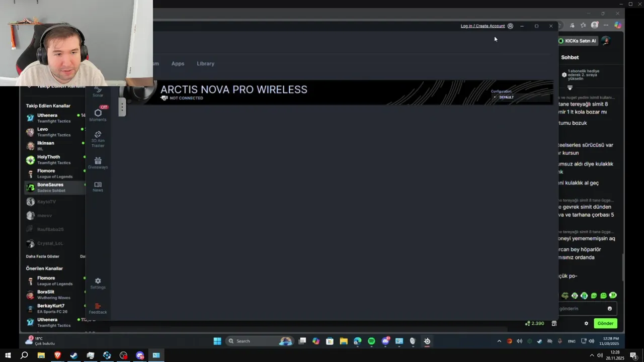Open File Explorer on streamed taskbar
The image size is (644, 362).
tap(344, 341)
